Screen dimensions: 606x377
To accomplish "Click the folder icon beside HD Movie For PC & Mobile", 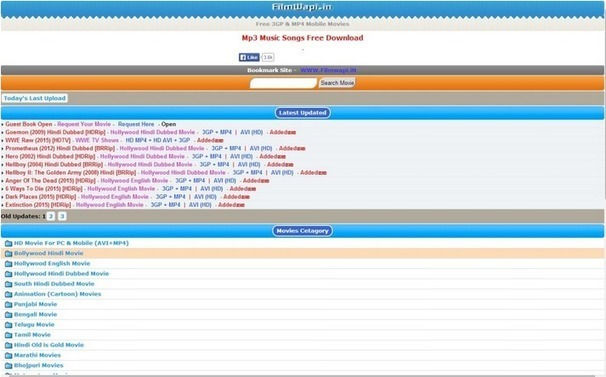I will coord(9,243).
